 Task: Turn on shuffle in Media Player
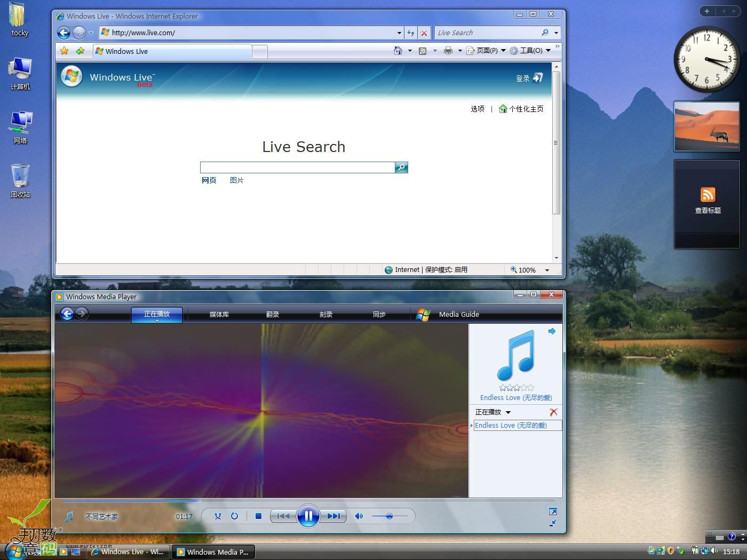point(218,516)
